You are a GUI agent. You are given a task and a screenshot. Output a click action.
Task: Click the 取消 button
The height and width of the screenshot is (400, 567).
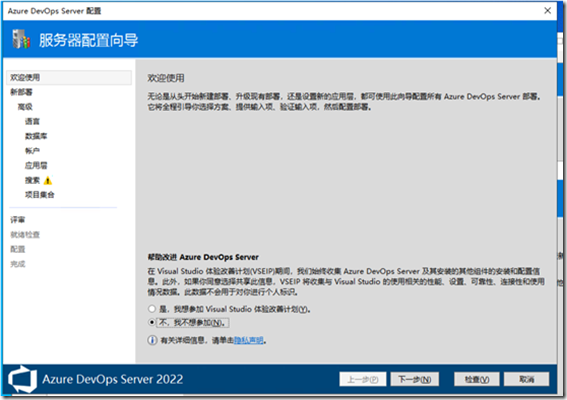click(526, 379)
